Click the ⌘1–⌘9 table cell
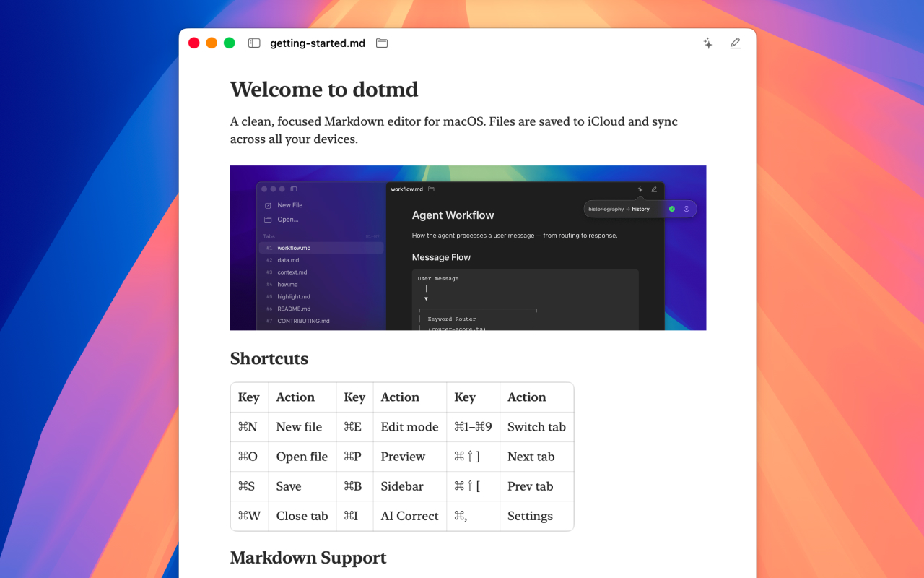The height and width of the screenshot is (578, 924). pos(473,427)
